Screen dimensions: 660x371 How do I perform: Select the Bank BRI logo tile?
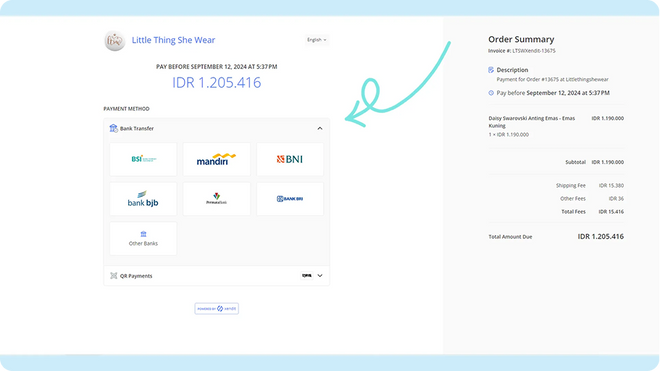290,199
